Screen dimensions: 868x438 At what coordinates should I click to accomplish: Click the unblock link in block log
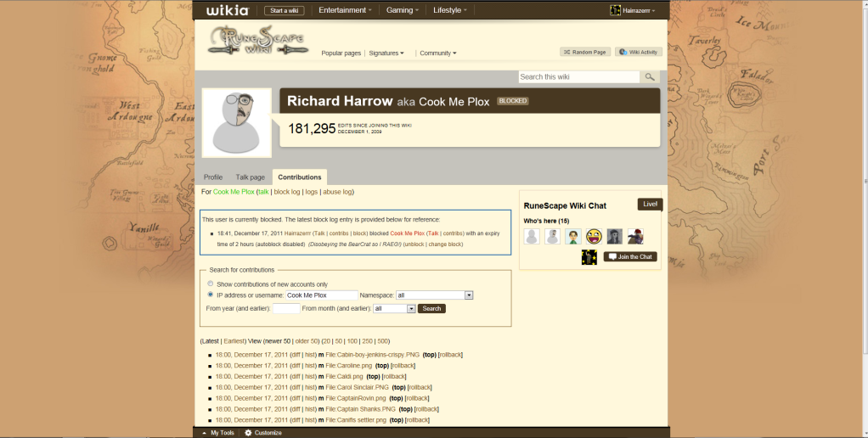[414, 244]
